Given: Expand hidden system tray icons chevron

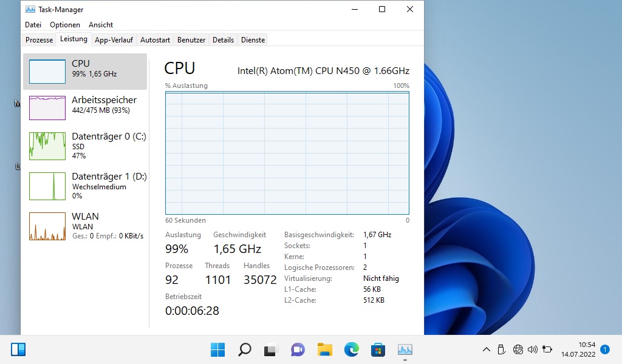Looking at the screenshot, I should [x=487, y=349].
